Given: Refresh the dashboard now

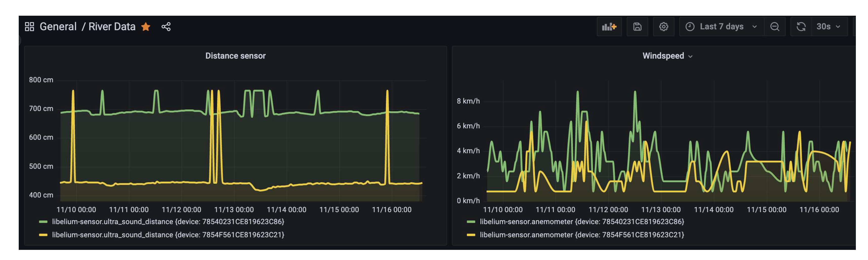Looking at the screenshot, I should pos(801,27).
